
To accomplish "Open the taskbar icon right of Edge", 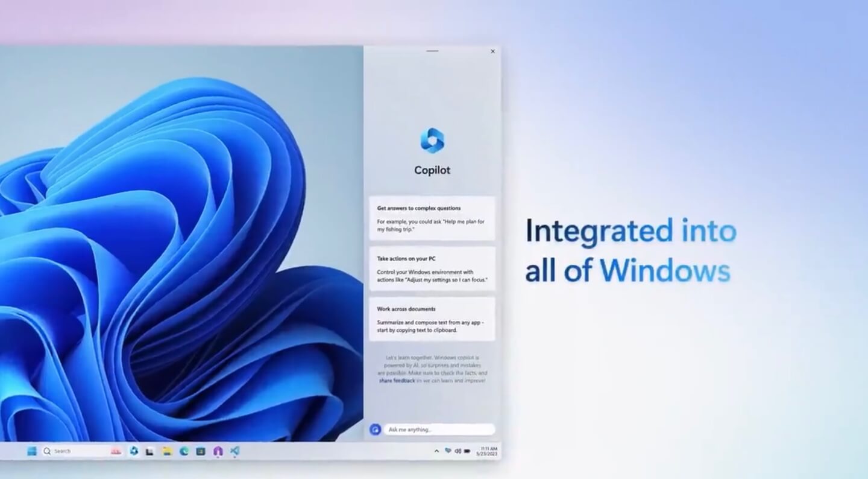I will pyautogui.click(x=201, y=451).
